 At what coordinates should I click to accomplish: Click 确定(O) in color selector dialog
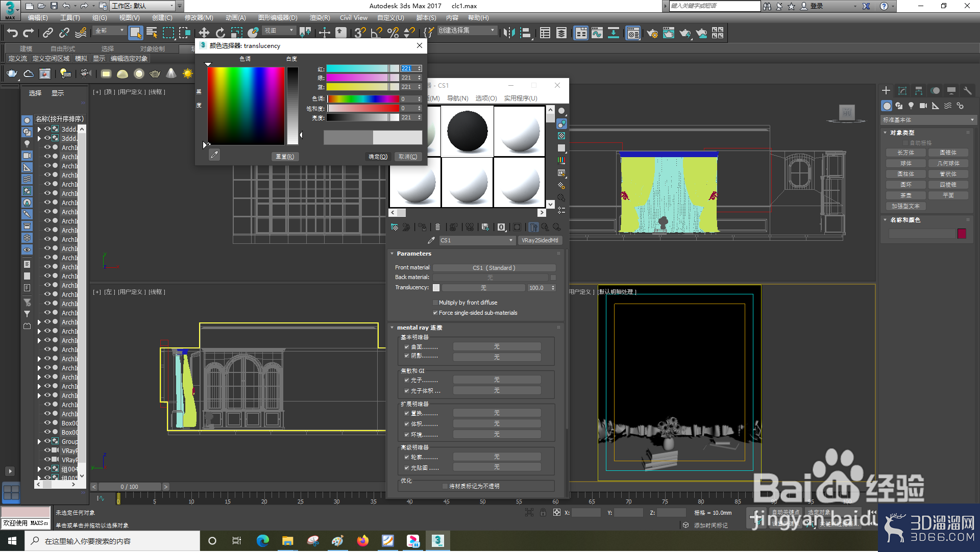coord(378,157)
